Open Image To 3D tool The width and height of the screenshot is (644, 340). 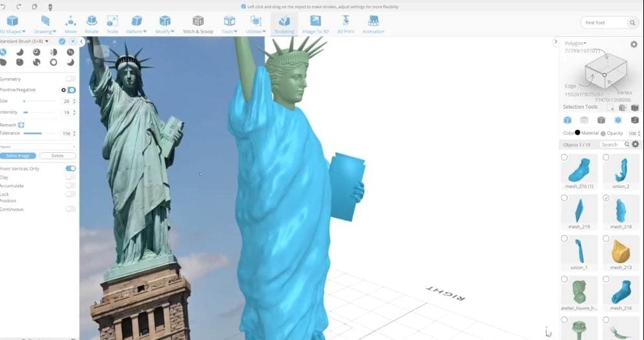click(315, 25)
